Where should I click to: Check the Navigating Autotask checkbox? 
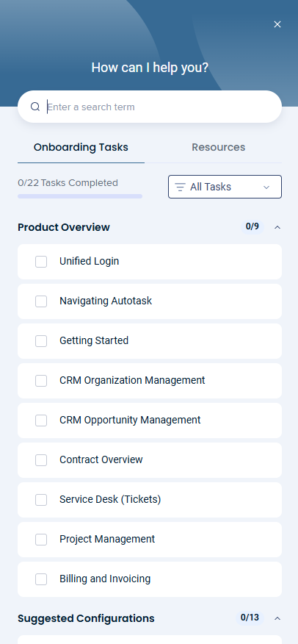[41, 301]
